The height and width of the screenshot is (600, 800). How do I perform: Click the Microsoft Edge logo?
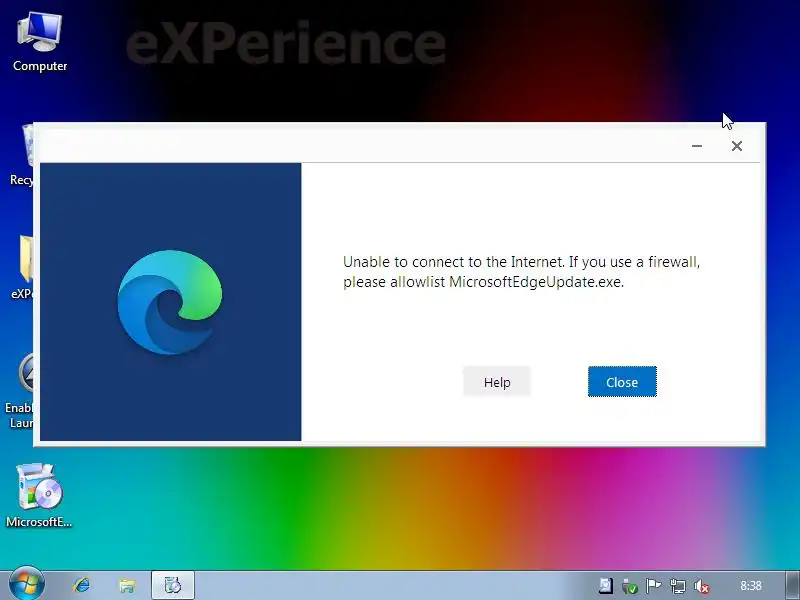[170, 302]
